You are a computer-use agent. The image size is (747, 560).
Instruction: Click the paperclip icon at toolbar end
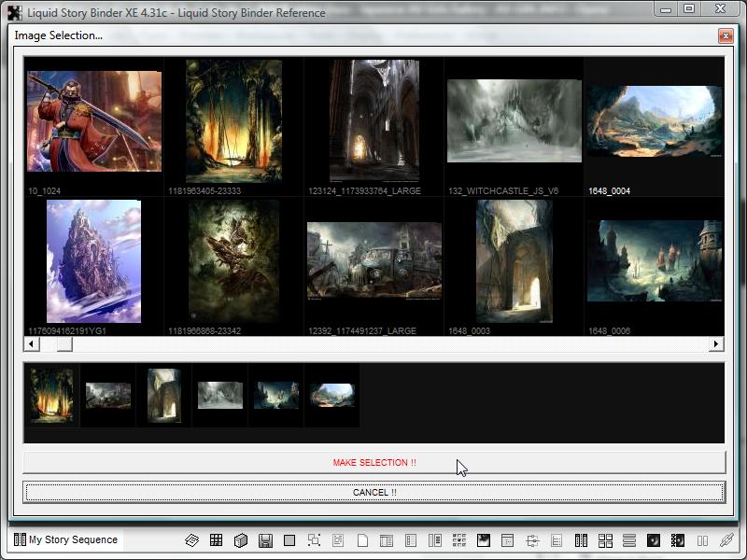point(726,540)
